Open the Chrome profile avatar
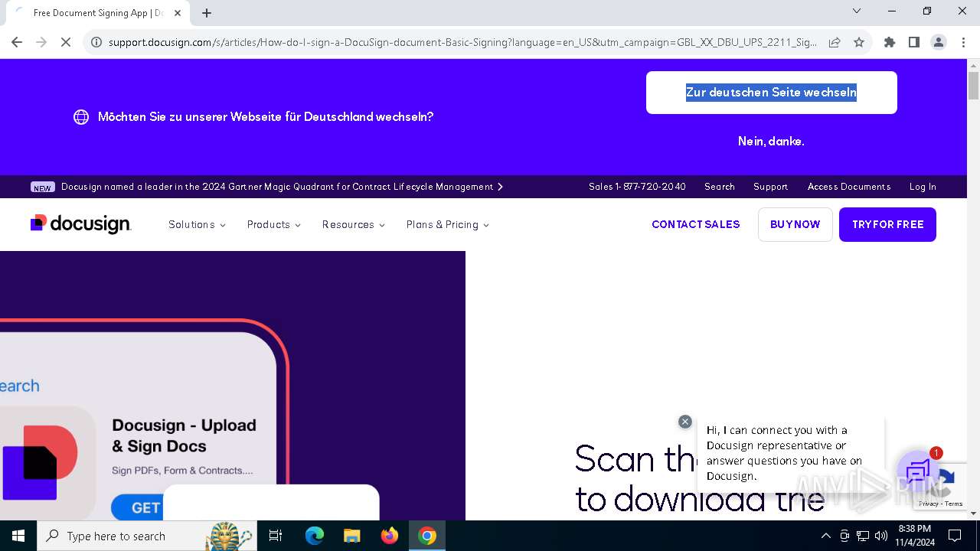Viewport: 980px width, 551px height. 939,42
